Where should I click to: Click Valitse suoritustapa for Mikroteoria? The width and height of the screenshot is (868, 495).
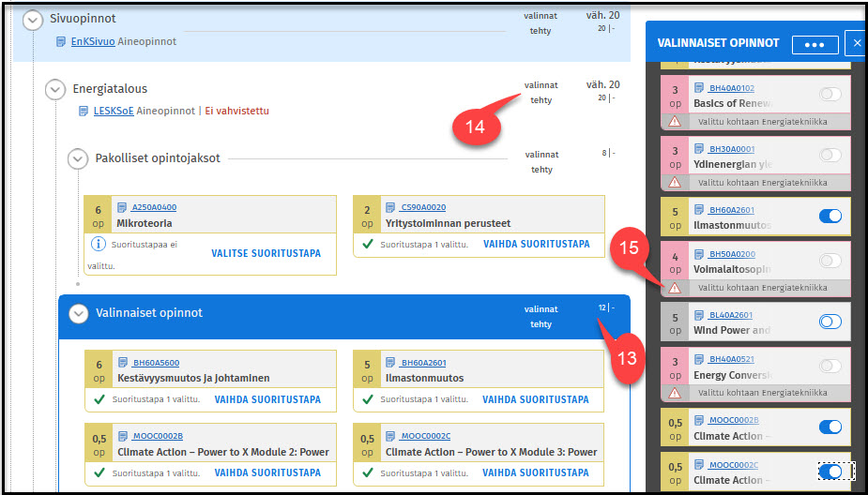click(266, 253)
